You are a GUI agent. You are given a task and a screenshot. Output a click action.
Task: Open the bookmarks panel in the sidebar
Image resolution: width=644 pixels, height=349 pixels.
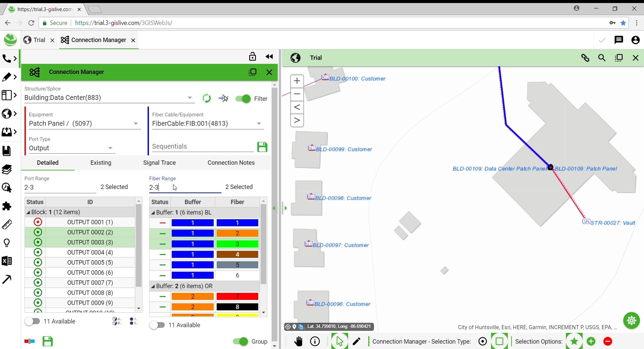pos(7,151)
